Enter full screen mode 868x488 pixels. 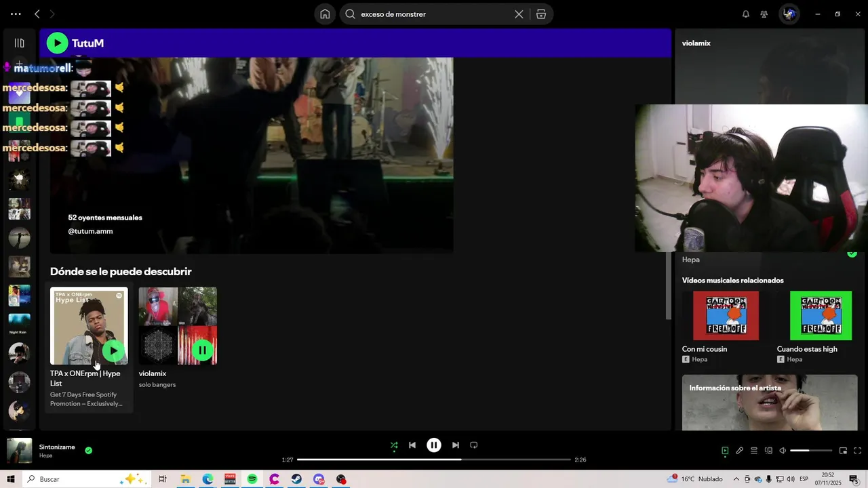[857, 451]
